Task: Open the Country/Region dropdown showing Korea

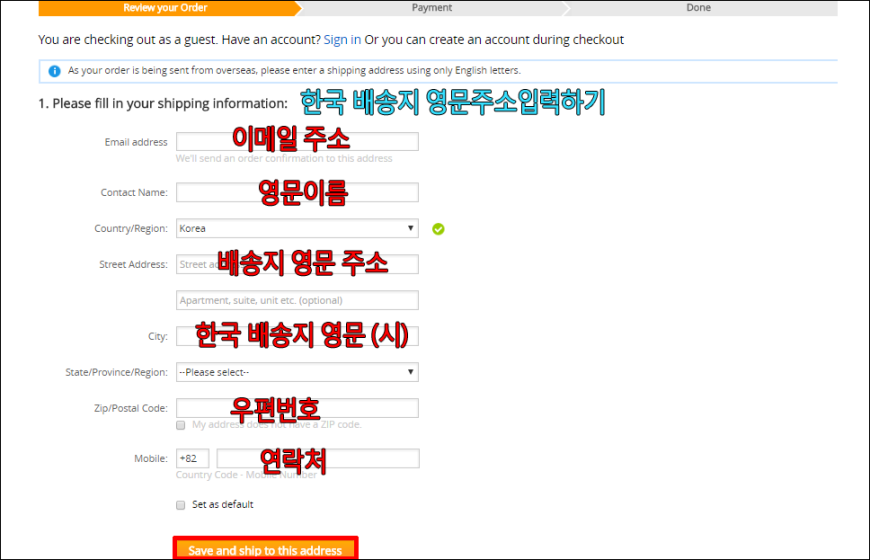Action: [297, 229]
